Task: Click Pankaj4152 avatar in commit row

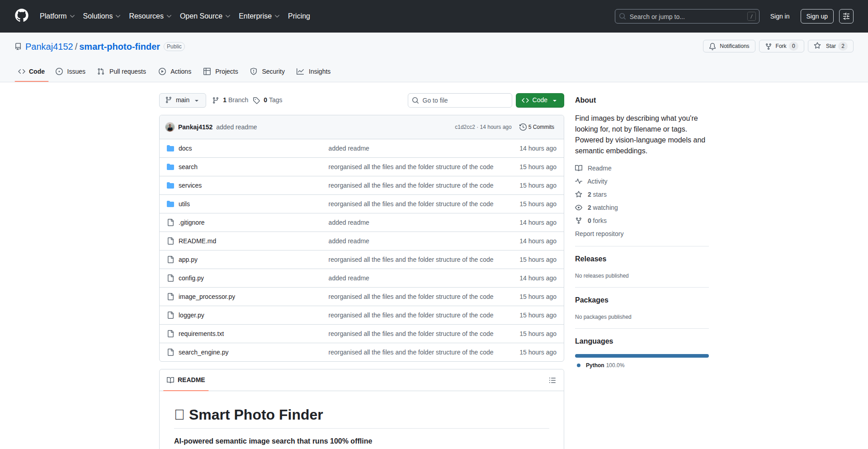Action: 170,127
